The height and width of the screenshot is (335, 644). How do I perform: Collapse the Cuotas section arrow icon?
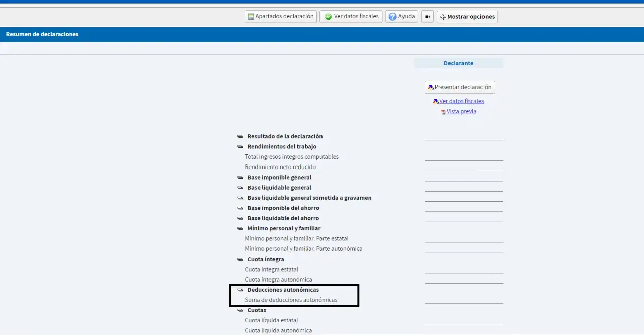click(x=240, y=310)
